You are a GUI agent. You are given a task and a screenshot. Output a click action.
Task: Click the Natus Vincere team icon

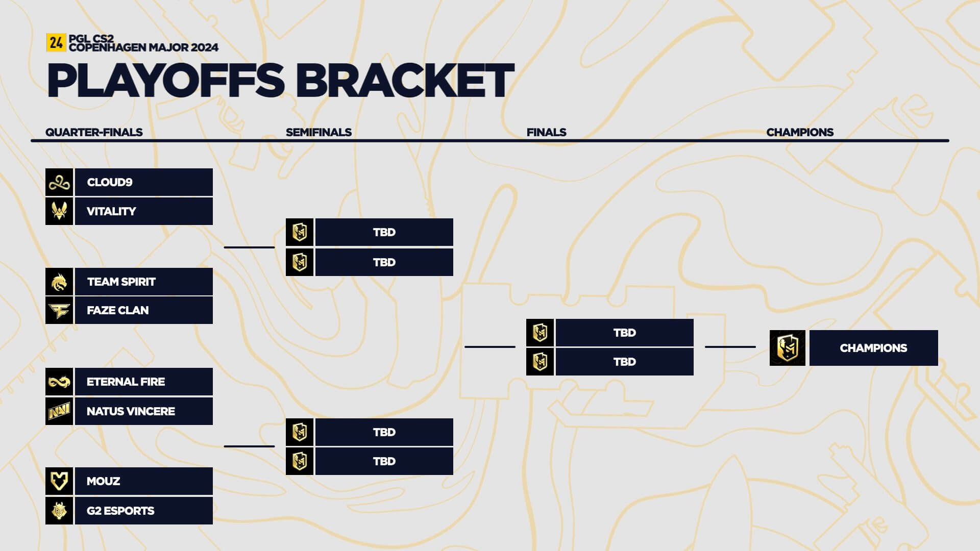click(x=59, y=410)
